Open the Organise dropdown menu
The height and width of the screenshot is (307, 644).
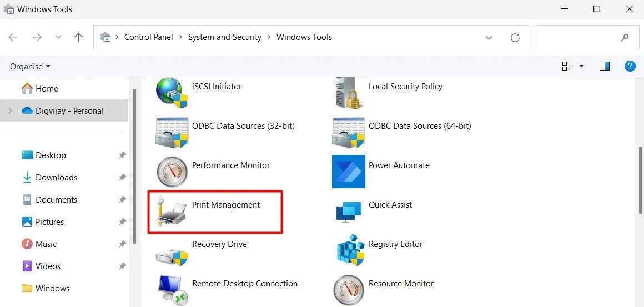click(x=30, y=66)
